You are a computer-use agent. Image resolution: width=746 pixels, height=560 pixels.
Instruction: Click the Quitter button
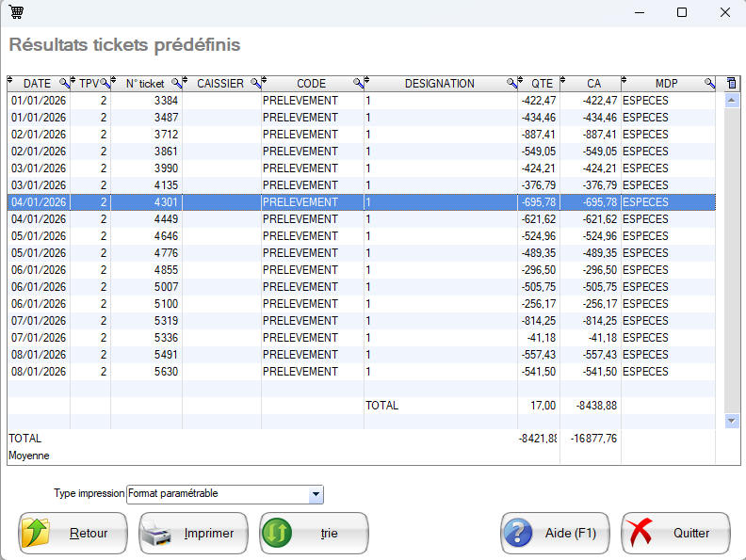tap(675, 534)
